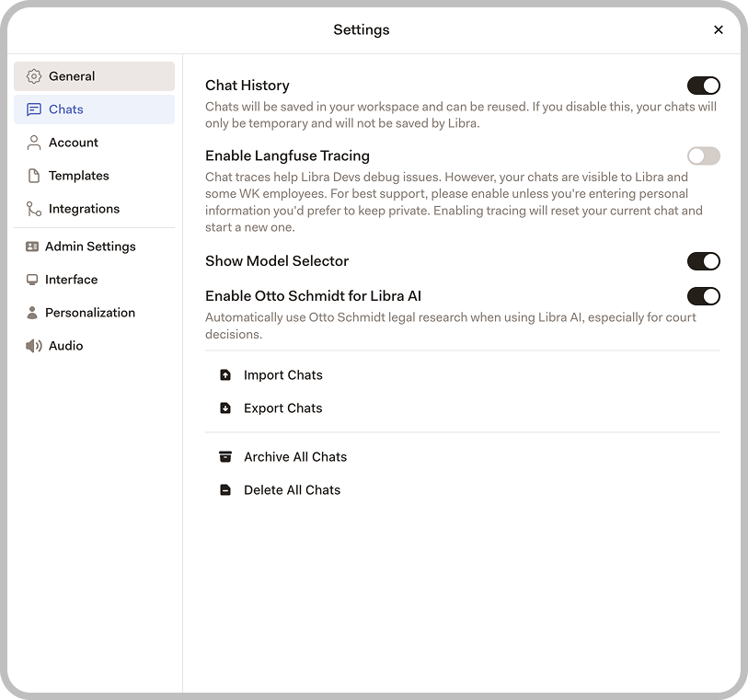Disable the Chat History toggle
This screenshot has width=748, height=700.
(703, 85)
